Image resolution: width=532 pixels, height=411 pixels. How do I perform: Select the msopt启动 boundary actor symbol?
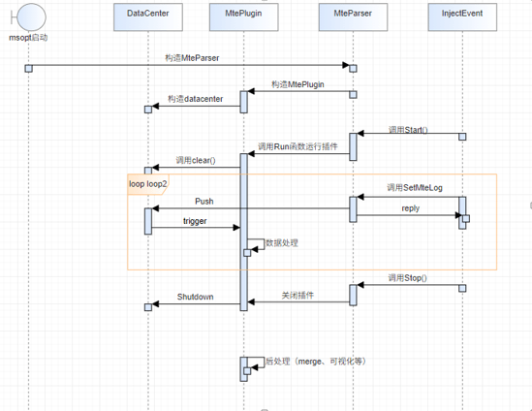coord(28,17)
